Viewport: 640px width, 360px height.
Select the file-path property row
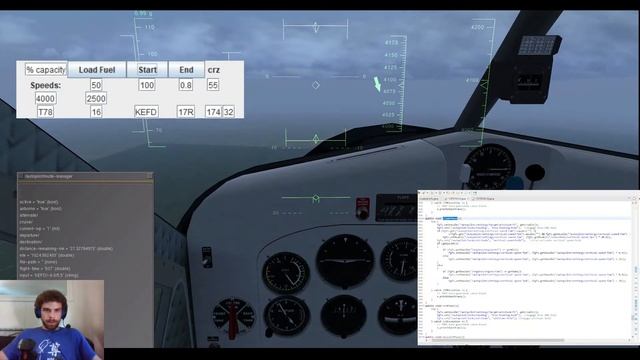click(x=38, y=262)
